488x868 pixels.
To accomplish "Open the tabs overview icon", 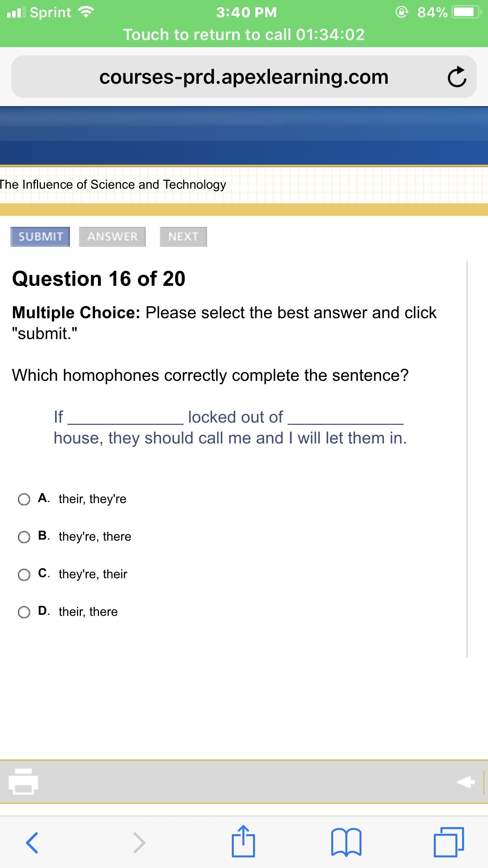I will 449,842.
